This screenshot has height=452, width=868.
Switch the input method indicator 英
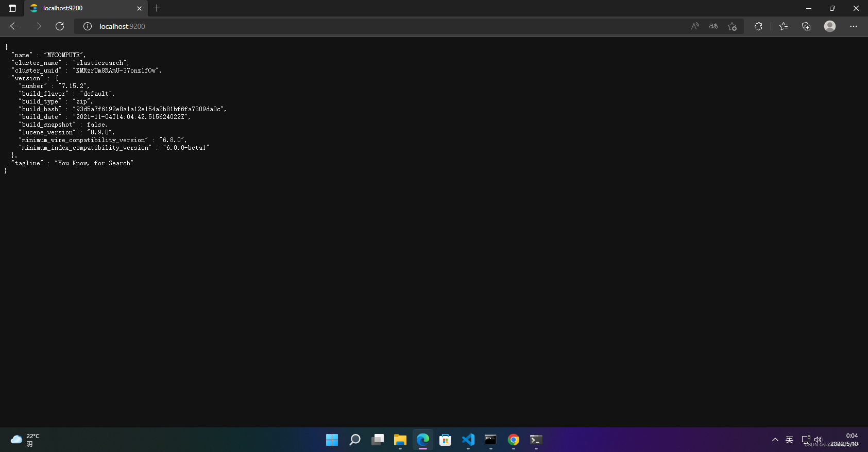click(789, 440)
